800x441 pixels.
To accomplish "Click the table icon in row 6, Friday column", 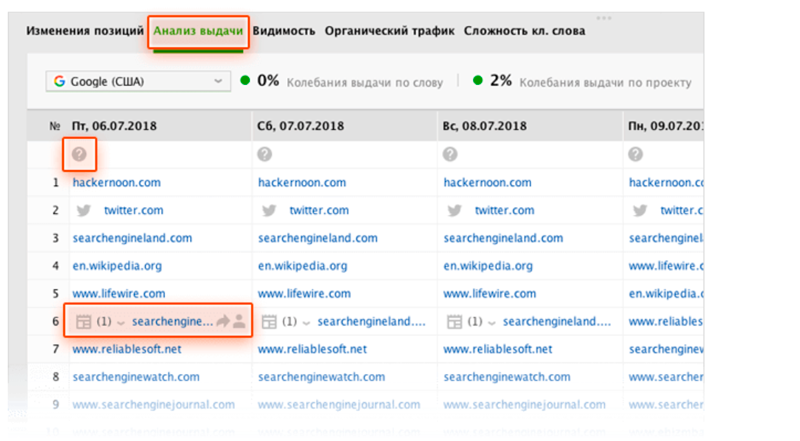I will pyautogui.click(x=83, y=322).
